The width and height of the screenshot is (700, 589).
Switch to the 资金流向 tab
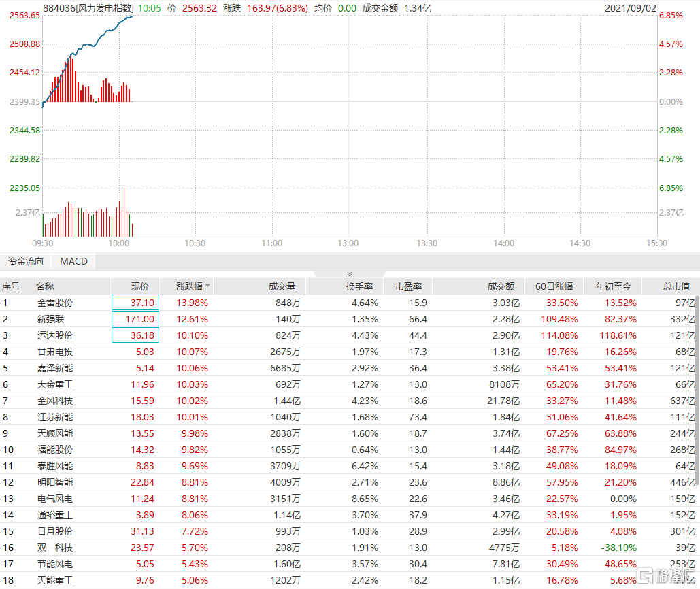click(x=25, y=261)
